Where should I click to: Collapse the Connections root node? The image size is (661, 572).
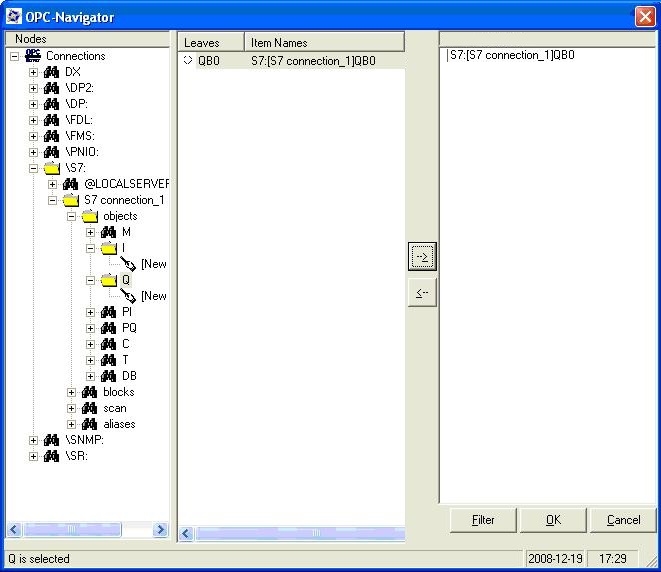(x=14, y=56)
